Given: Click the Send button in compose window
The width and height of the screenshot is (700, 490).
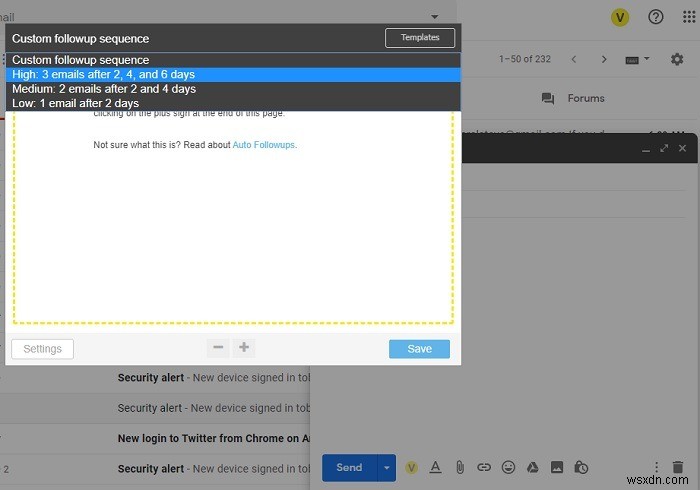Looking at the screenshot, I should 350,467.
